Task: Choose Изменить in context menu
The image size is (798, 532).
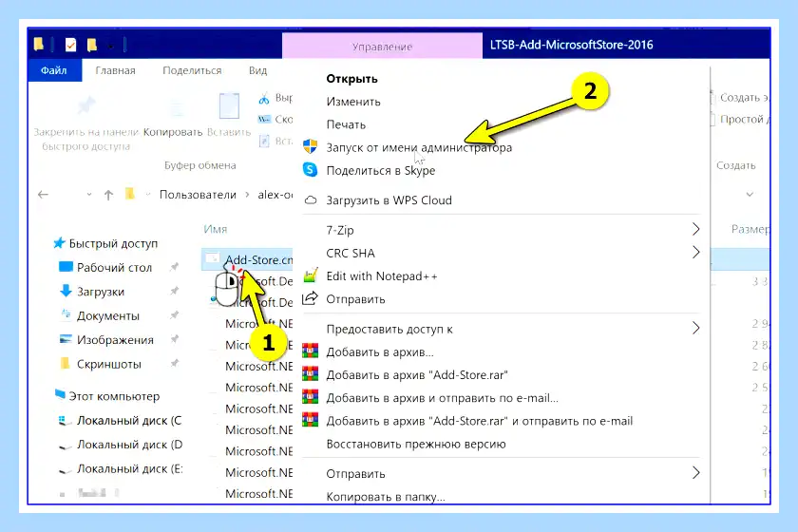Action: pos(353,102)
